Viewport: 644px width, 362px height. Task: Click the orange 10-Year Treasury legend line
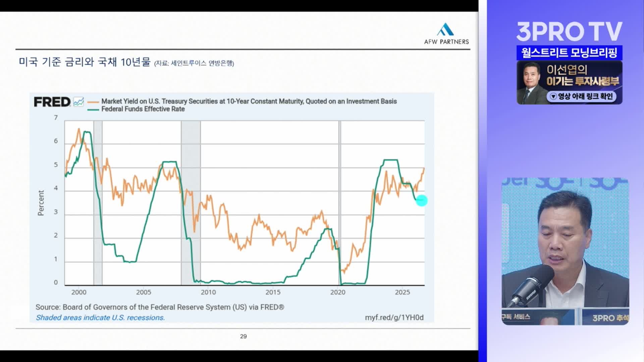coord(93,102)
